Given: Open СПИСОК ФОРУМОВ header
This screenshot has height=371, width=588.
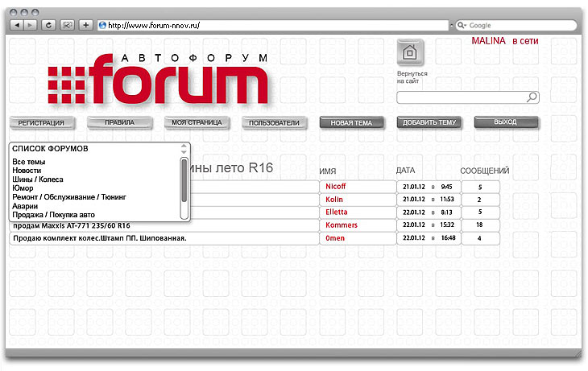Looking at the screenshot, I should (50, 149).
